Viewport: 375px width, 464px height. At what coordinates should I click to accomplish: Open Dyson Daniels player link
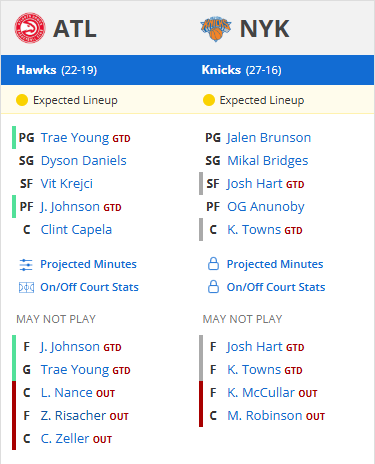point(83,161)
